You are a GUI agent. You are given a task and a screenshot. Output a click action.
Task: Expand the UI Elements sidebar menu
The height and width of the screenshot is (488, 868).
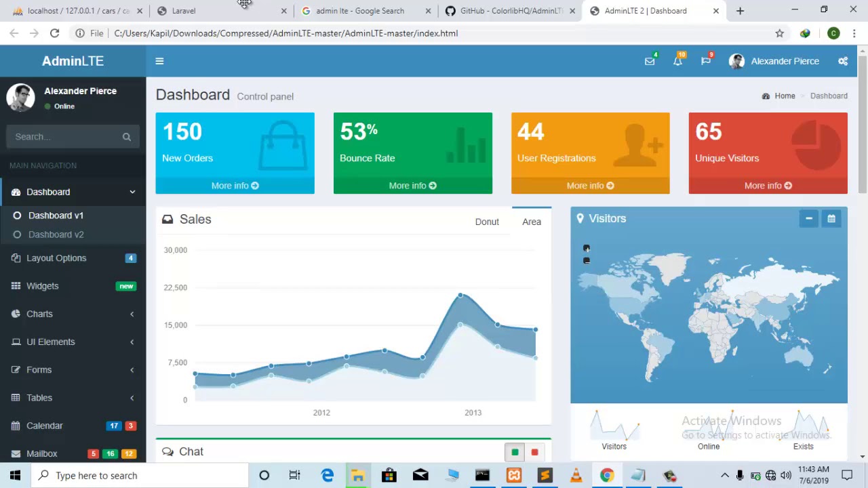[73, 342]
